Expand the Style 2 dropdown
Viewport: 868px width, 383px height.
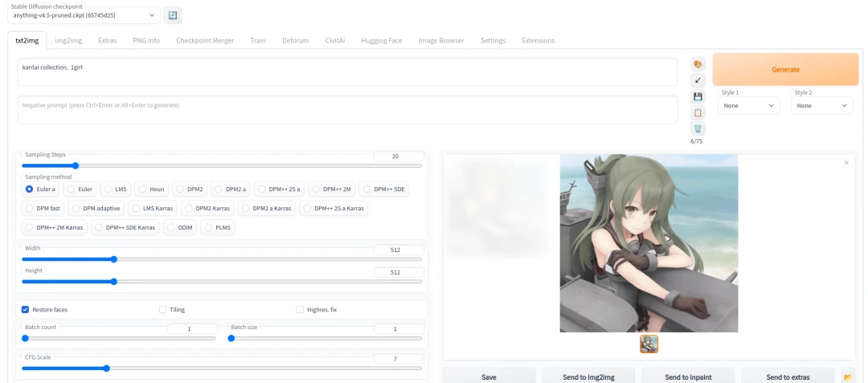pyautogui.click(x=822, y=105)
